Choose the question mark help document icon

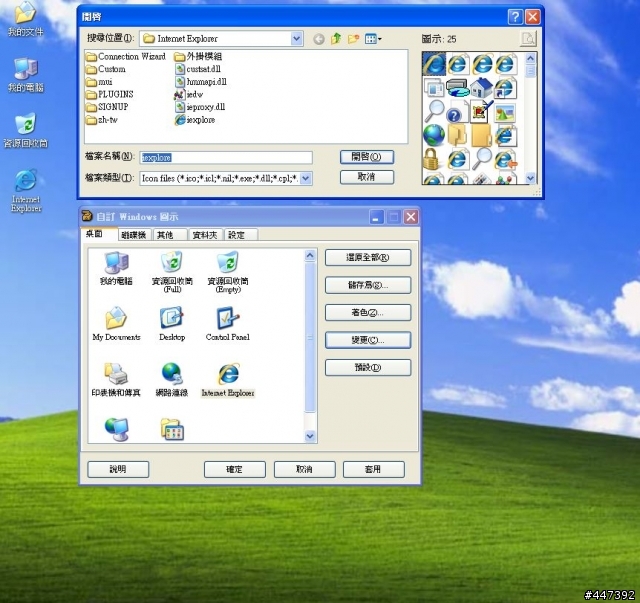(x=457, y=111)
